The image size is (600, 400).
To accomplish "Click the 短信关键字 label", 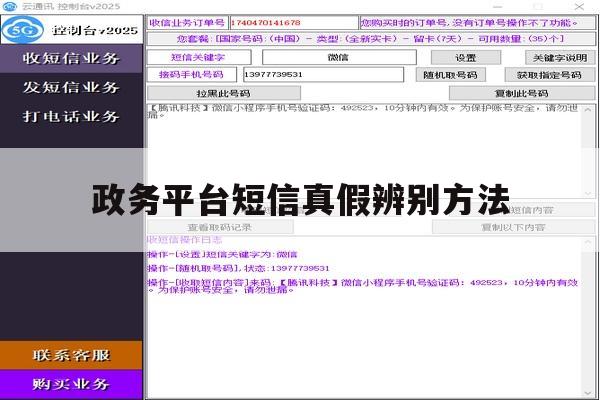I will [x=199, y=57].
